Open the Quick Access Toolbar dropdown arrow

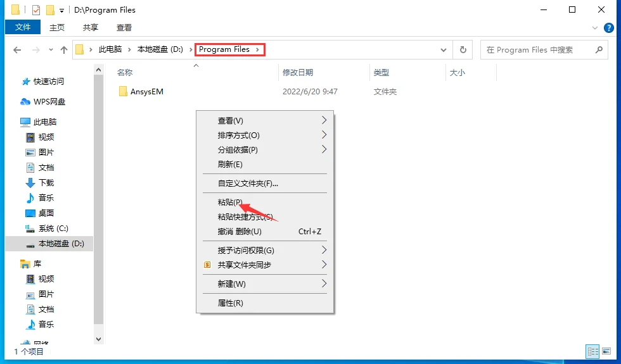tap(62, 11)
